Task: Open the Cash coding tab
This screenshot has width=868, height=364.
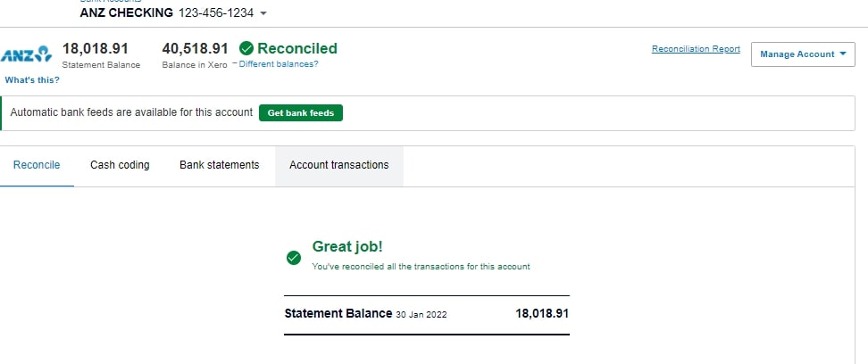Action: [x=120, y=165]
